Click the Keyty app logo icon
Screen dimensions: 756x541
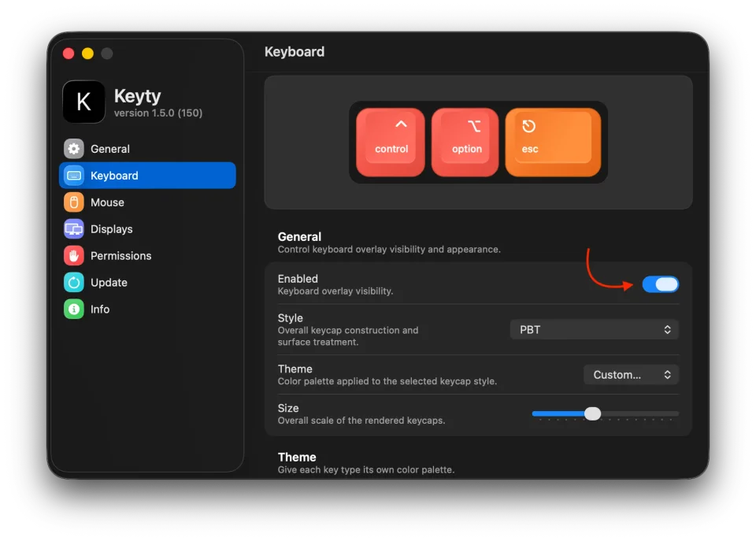coord(84,102)
